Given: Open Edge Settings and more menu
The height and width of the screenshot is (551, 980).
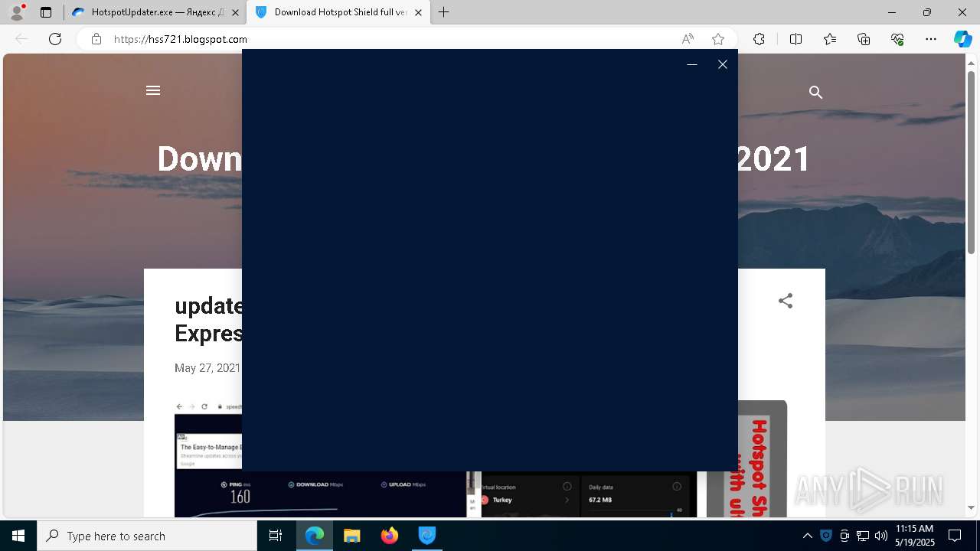Looking at the screenshot, I should [x=931, y=39].
